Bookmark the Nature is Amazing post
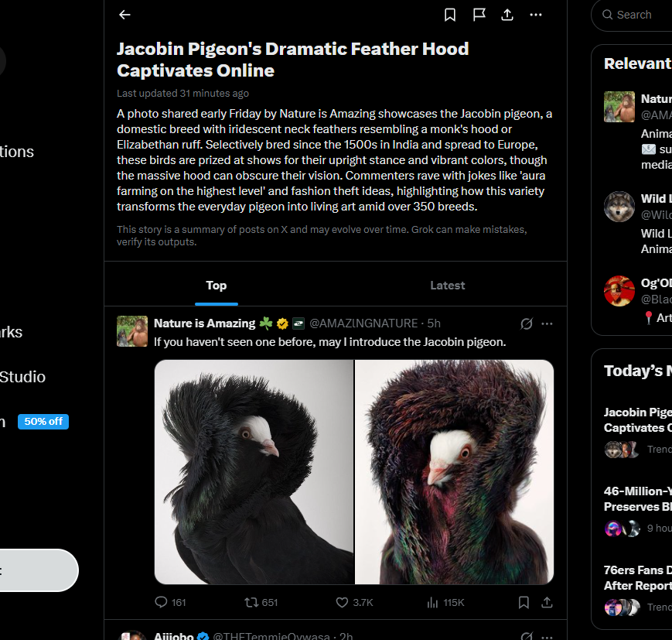This screenshot has height=640, width=672. point(524,602)
